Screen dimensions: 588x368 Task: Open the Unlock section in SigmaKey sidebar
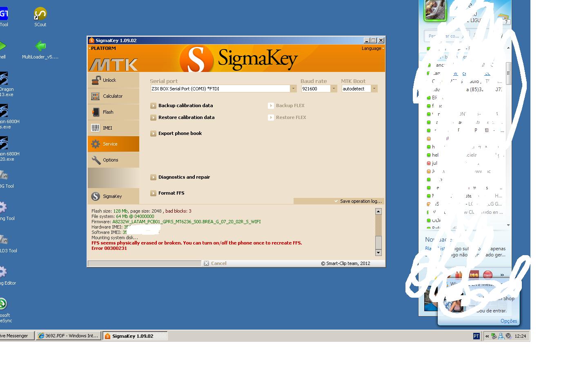click(x=114, y=80)
